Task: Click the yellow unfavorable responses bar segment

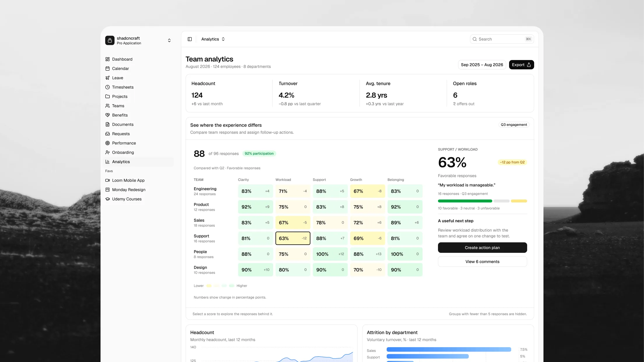Action: (519, 201)
